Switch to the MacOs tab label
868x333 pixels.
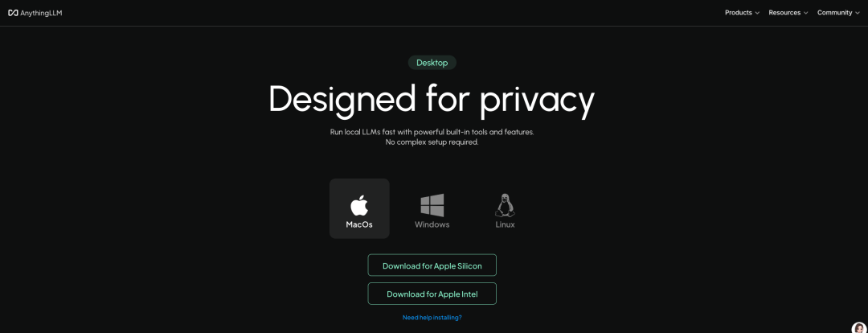[x=359, y=224]
